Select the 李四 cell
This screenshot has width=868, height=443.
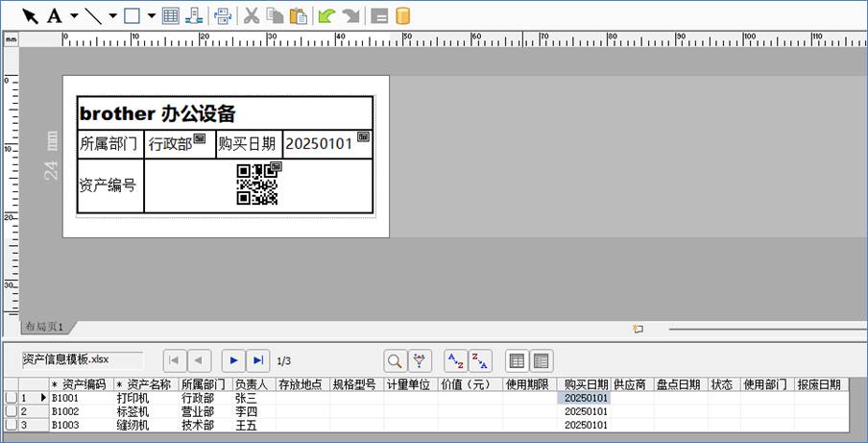(254, 411)
